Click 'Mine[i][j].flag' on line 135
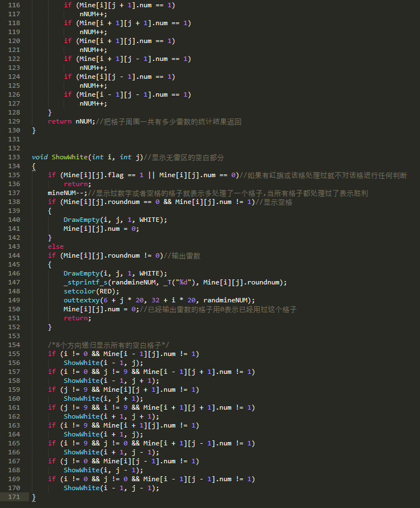The height and width of the screenshot is (508, 420). click(x=94, y=175)
